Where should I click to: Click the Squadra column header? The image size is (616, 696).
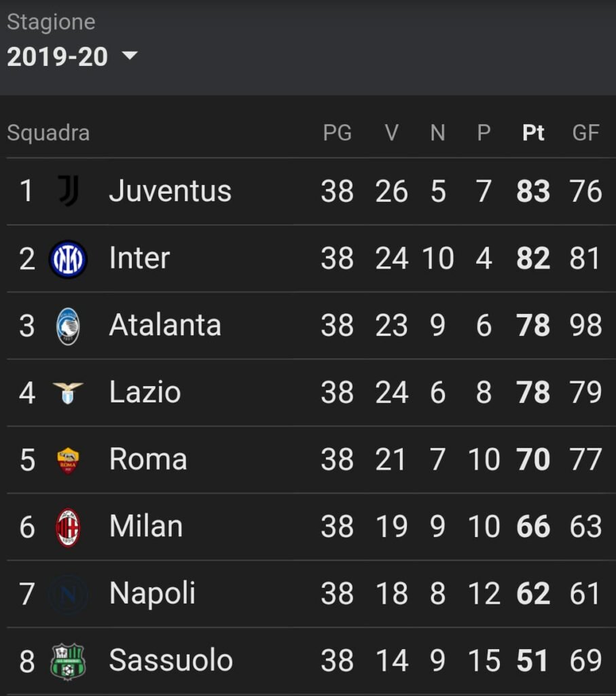coord(48,133)
